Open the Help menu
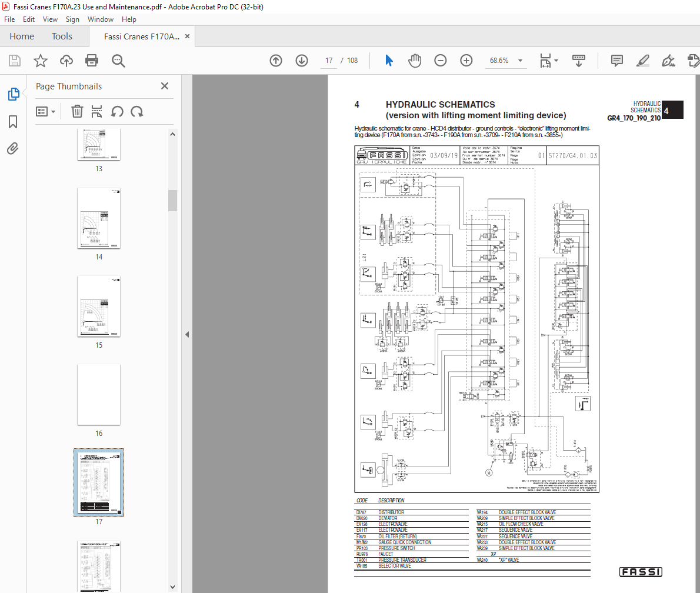Image resolution: width=700 pixels, height=593 pixels. pyautogui.click(x=129, y=19)
